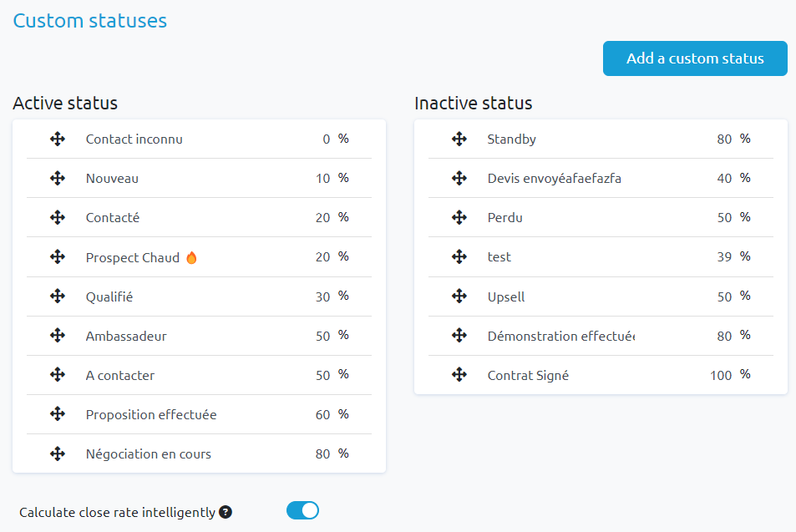Click the move handle for Ambassadeur
Viewport: 796px width, 532px height.
coord(58,336)
